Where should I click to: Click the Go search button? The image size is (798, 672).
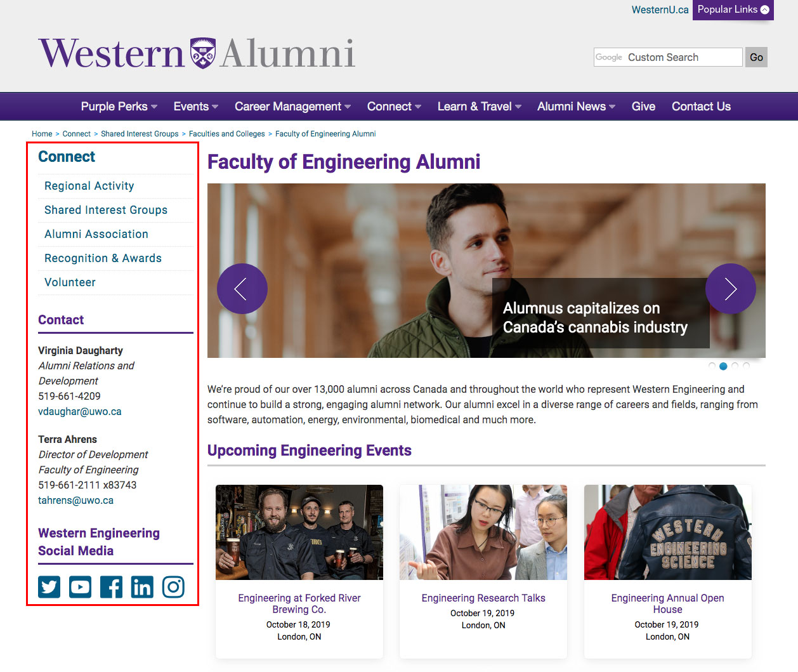pos(756,57)
